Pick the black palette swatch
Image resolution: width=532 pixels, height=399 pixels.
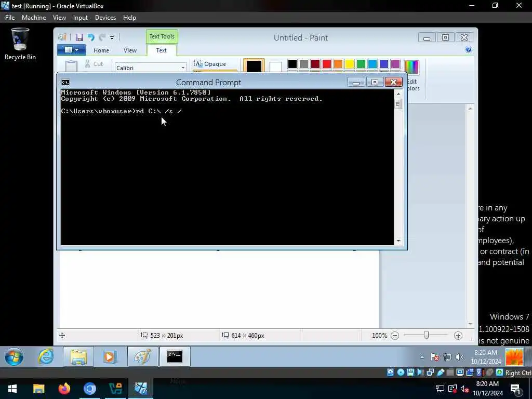pos(292,64)
